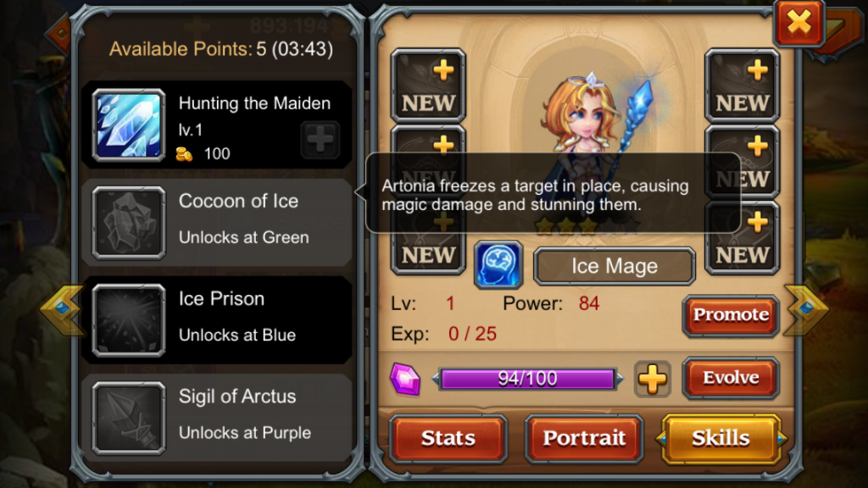The width and height of the screenshot is (868, 488).
Task: Click the 94/100 soul stone progress bar
Action: click(x=527, y=379)
